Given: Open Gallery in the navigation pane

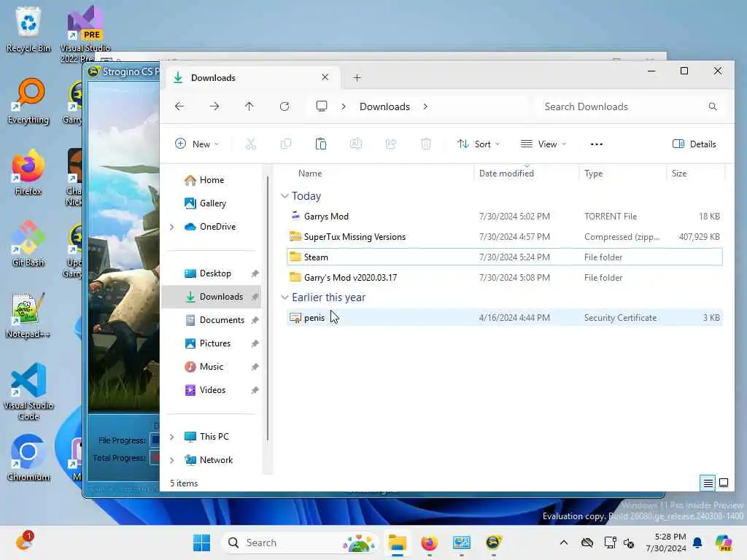Looking at the screenshot, I should (212, 203).
